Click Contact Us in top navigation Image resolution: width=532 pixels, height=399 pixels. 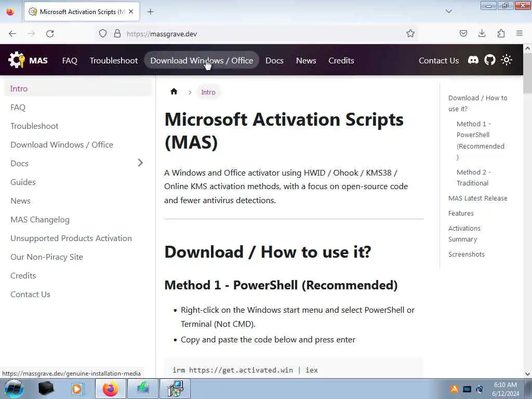pos(438,60)
